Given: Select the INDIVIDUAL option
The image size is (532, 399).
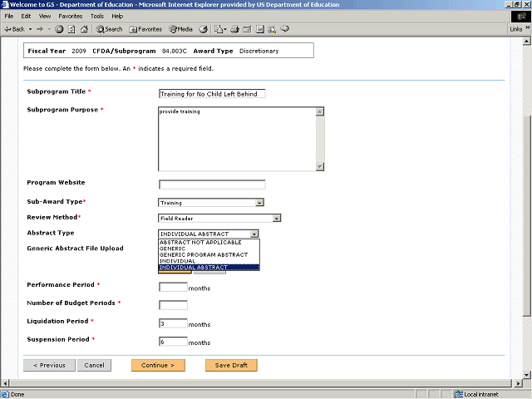Looking at the screenshot, I should (x=209, y=261).
